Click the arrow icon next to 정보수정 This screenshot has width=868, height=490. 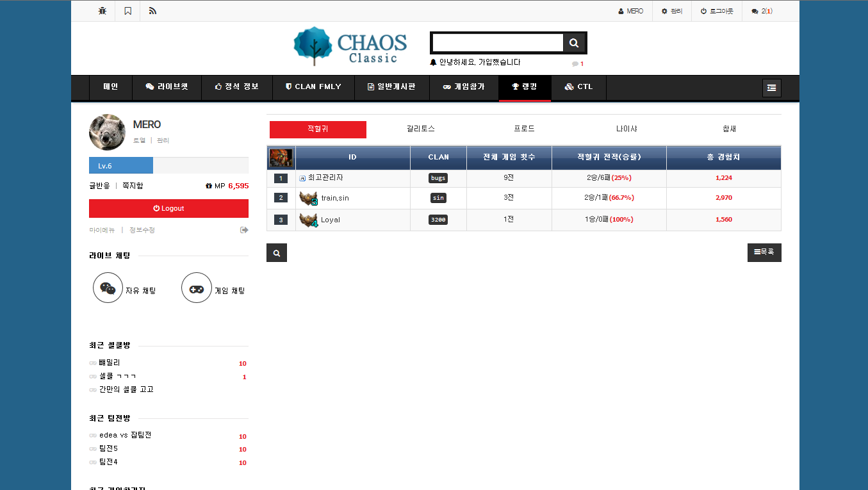244,230
